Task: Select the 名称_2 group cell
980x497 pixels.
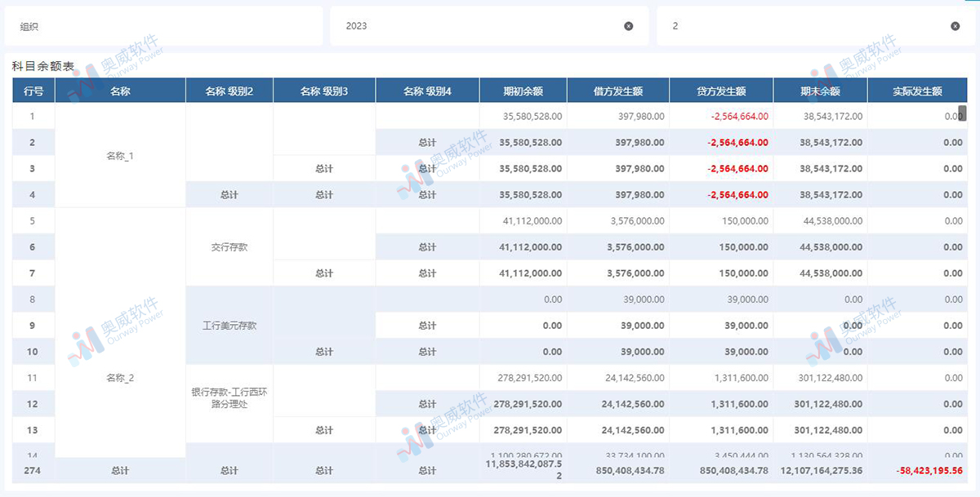Action: (x=120, y=378)
